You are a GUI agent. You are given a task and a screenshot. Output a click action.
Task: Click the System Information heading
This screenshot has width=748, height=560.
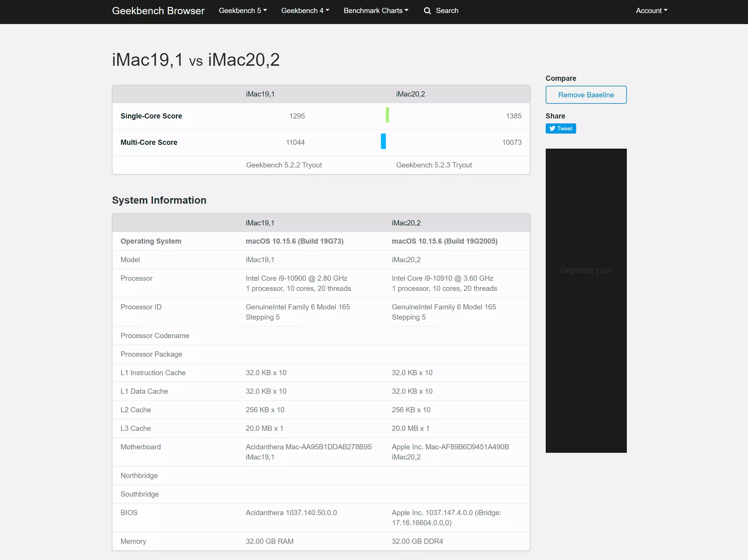[159, 200]
